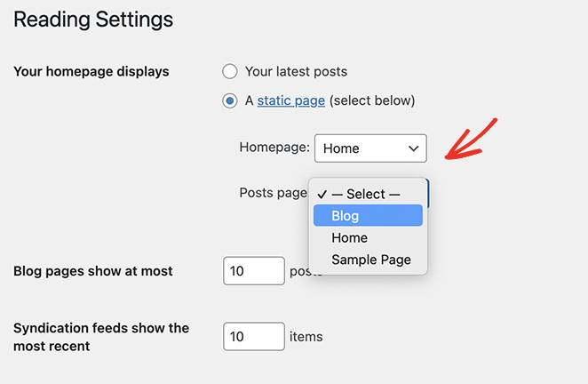Viewport: 588px width, 384px height.
Task: Focus the Syndication feeds items number field
Action: pyautogui.click(x=254, y=337)
